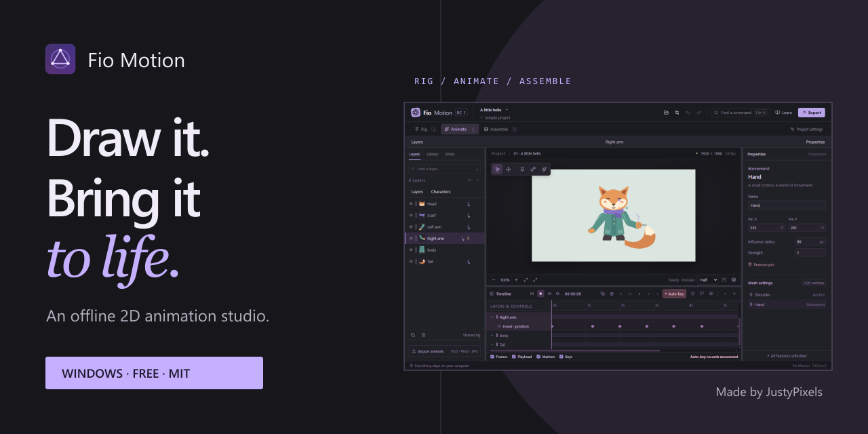Create a new layer folder
This screenshot has height=434, width=868.
pyautogui.click(x=469, y=180)
